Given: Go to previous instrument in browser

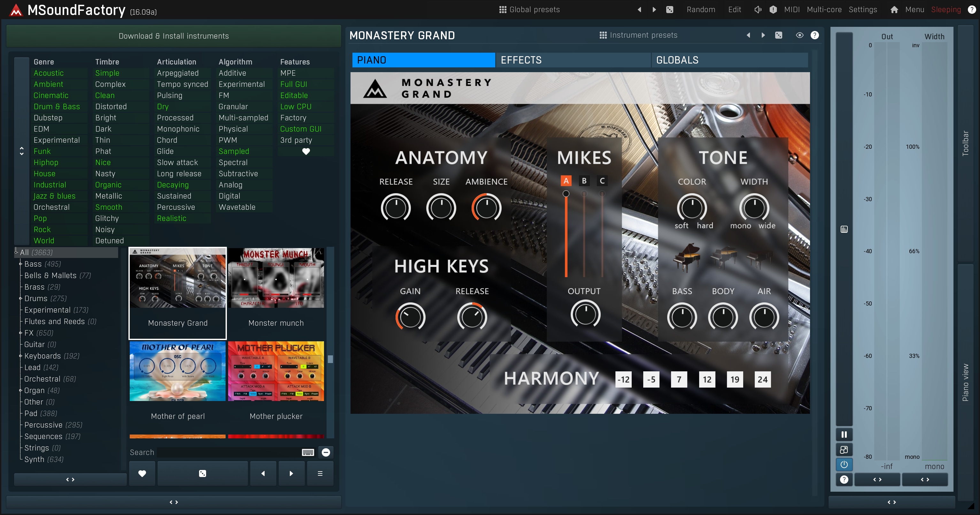Looking at the screenshot, I should pyautogui.click(x=263, y=473).
